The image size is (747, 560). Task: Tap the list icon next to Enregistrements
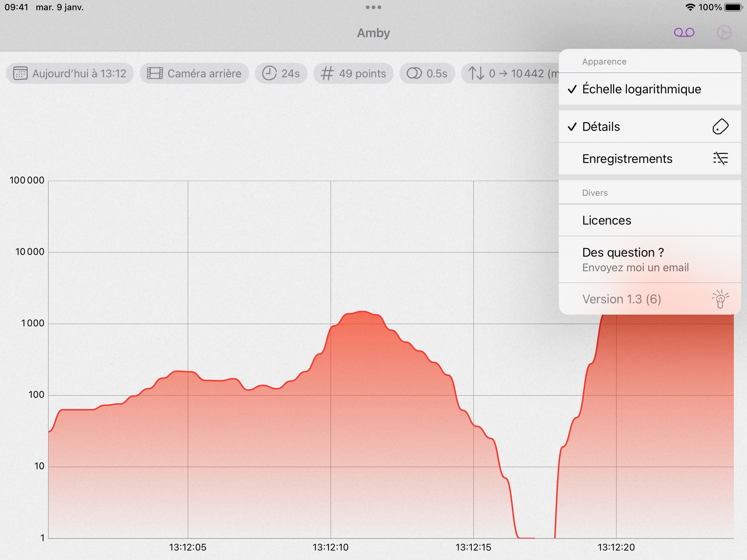[x=720, y=158]
